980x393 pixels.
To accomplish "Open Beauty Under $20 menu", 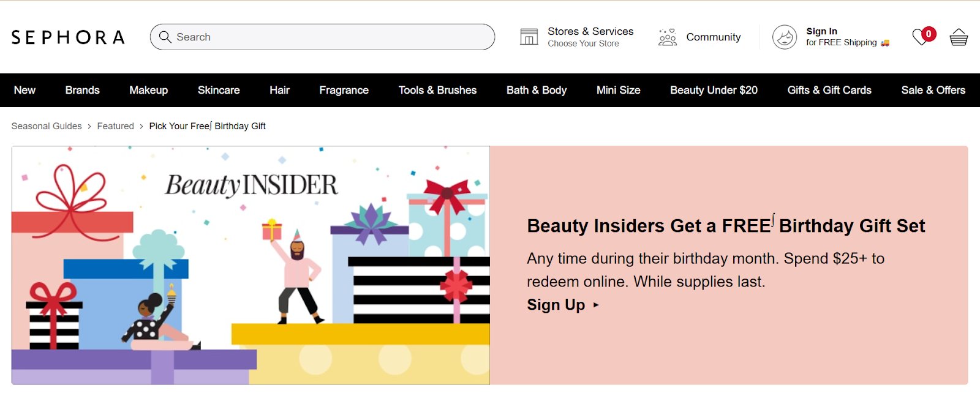I will 714,90.
